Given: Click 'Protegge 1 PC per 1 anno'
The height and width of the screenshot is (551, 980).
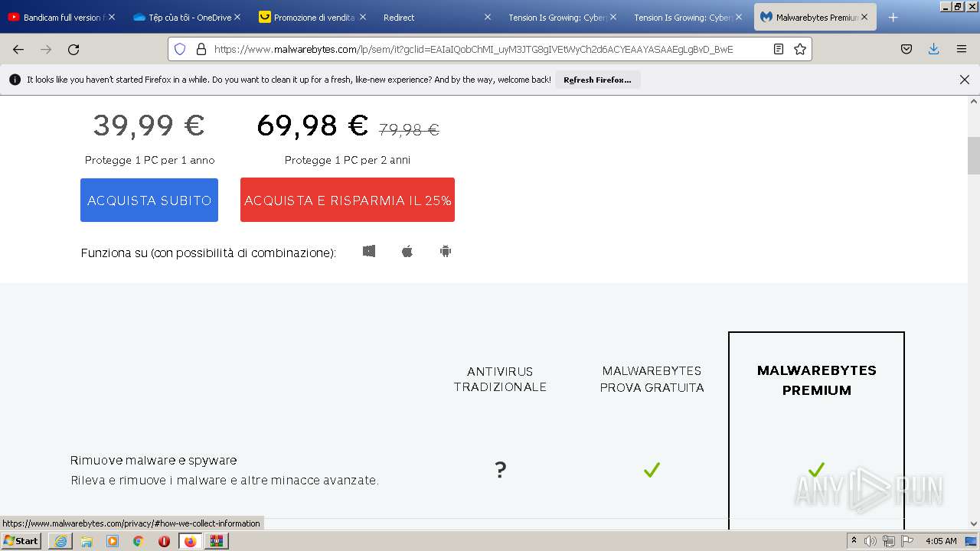Looking at the screenshot, I should click(x=149, y=160).
